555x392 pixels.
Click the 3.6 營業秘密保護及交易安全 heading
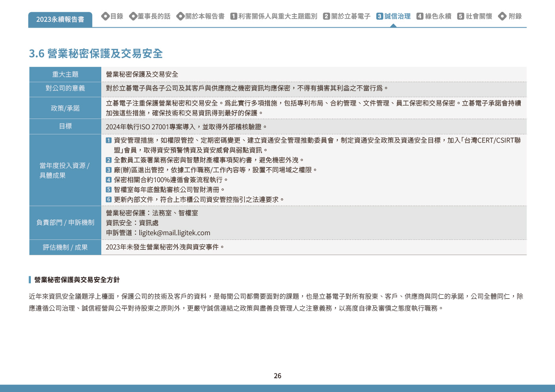pyautogui.click(x=96, y=53)
